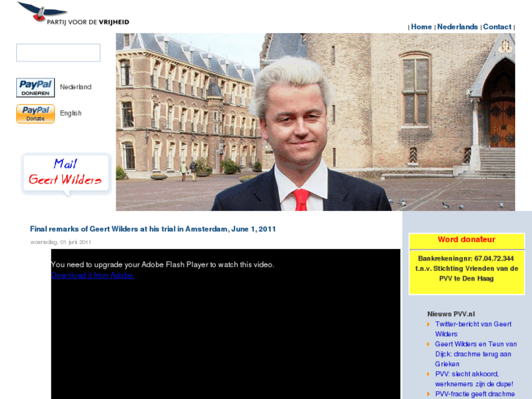
Task: Open the Home menu item
Action: (x=422, y=27)
